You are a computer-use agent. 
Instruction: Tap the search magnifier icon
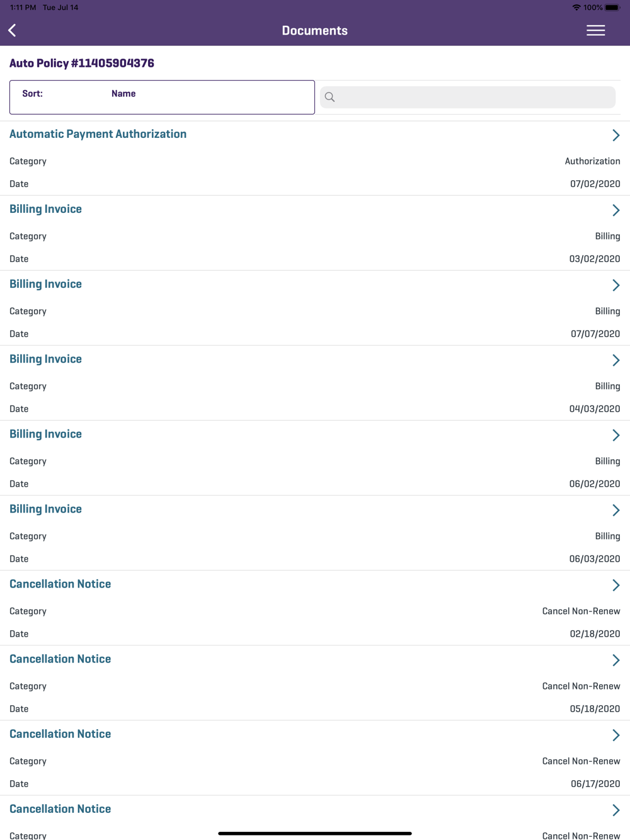pyautogui.click(x=329, y=97)
